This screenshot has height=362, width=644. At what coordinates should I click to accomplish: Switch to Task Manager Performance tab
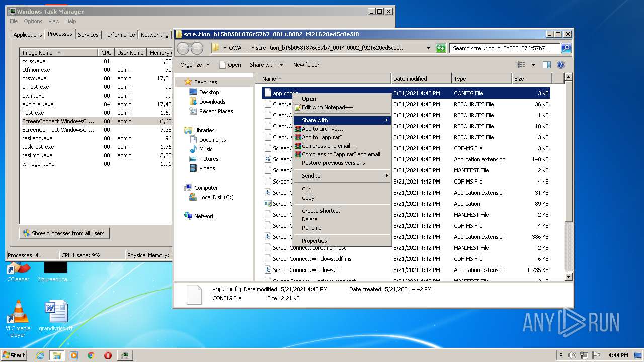[119, 35]
